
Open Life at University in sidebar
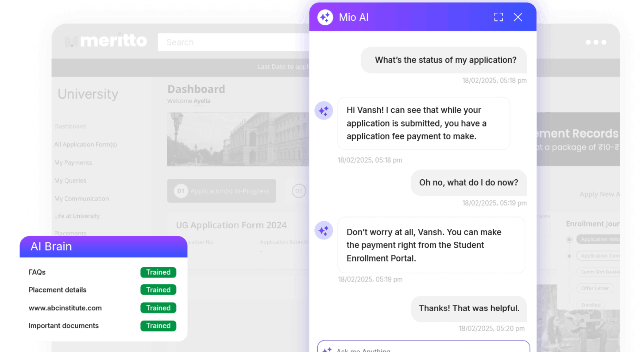point(77,216)
